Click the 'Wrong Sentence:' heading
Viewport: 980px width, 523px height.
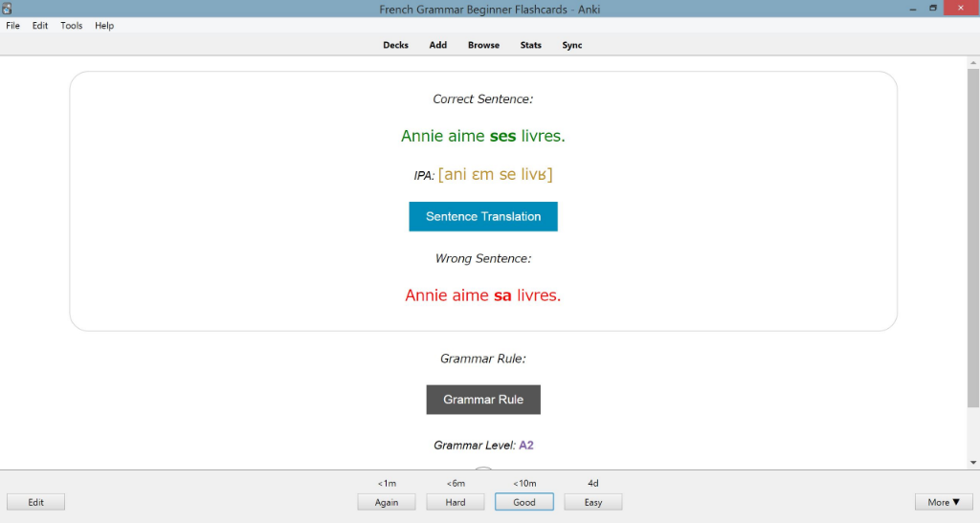[x=483, y=258]
